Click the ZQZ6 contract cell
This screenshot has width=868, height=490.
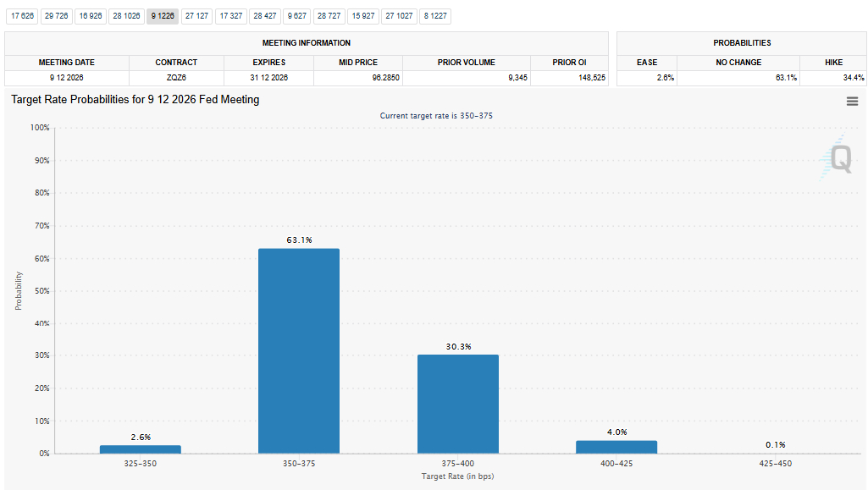tap(177, 78)
